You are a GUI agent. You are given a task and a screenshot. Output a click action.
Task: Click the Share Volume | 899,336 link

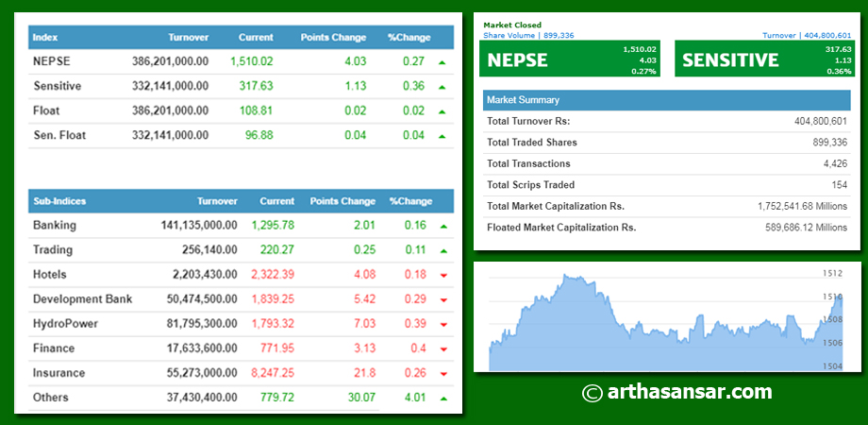[528, 35]
